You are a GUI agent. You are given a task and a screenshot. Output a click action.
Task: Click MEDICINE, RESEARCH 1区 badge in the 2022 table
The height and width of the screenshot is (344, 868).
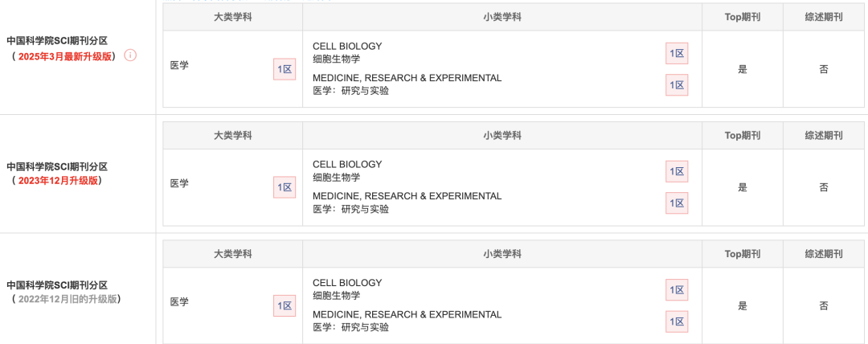(x=677, y=321)
